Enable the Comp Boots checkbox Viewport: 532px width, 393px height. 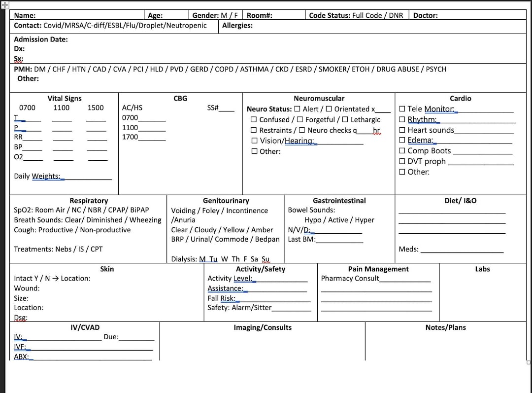(x=402, y=151)
